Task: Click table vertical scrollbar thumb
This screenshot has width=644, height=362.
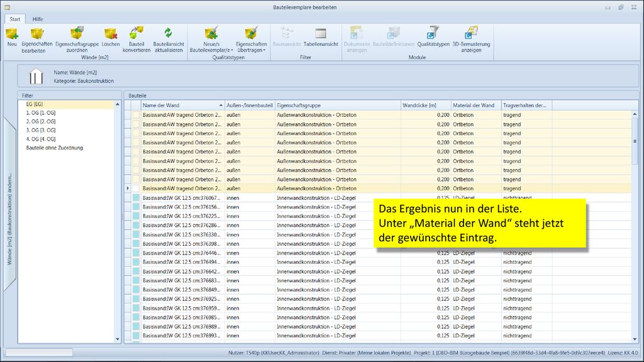Action: (x=635, y=141)
